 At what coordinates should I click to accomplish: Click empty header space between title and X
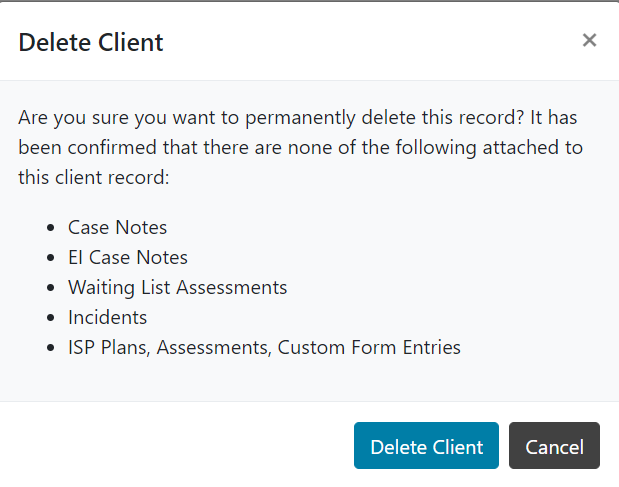370,42
